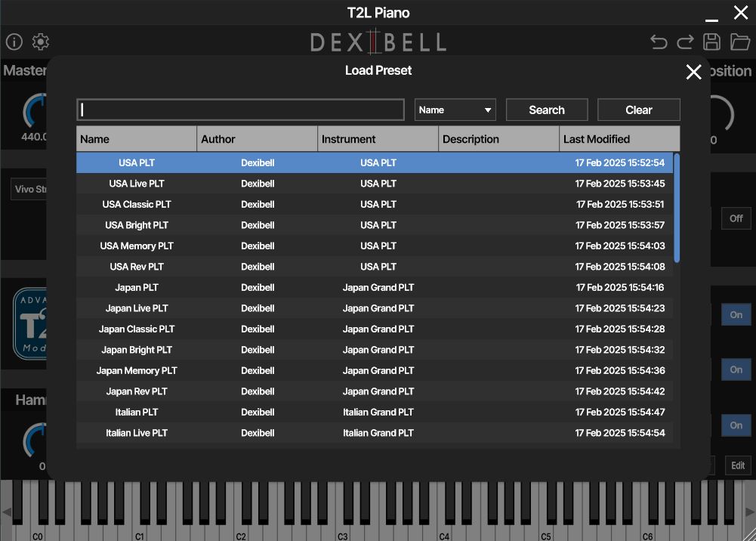Image resolution: width=756 pixels, height=541 pixels.
Task: Toggle the bottom On button above Edit
Action: 736,425
